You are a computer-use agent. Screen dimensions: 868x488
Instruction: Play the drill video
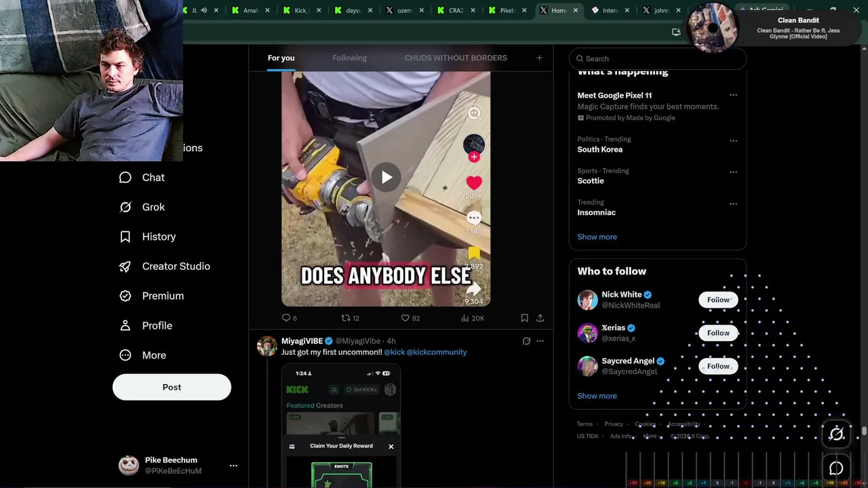pyautogui.click(x=386, y=178)
